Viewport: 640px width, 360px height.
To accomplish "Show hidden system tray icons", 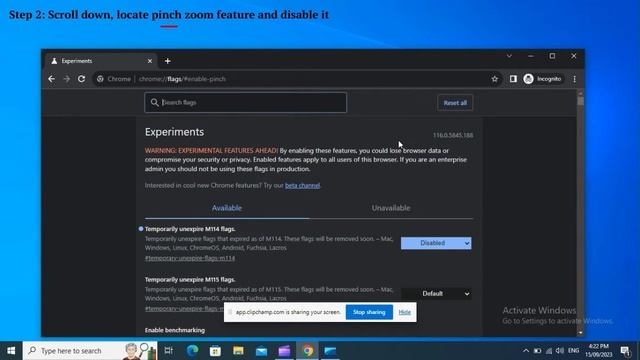I will coord(526,351).
